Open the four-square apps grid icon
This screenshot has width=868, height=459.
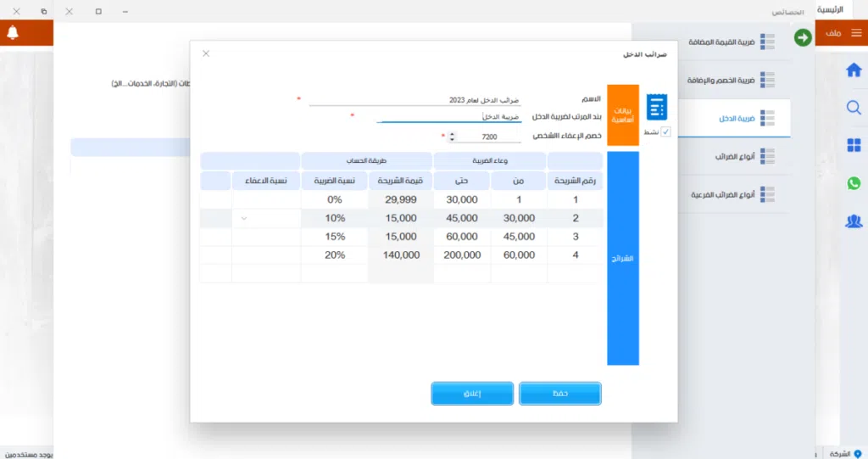[854, 145]
